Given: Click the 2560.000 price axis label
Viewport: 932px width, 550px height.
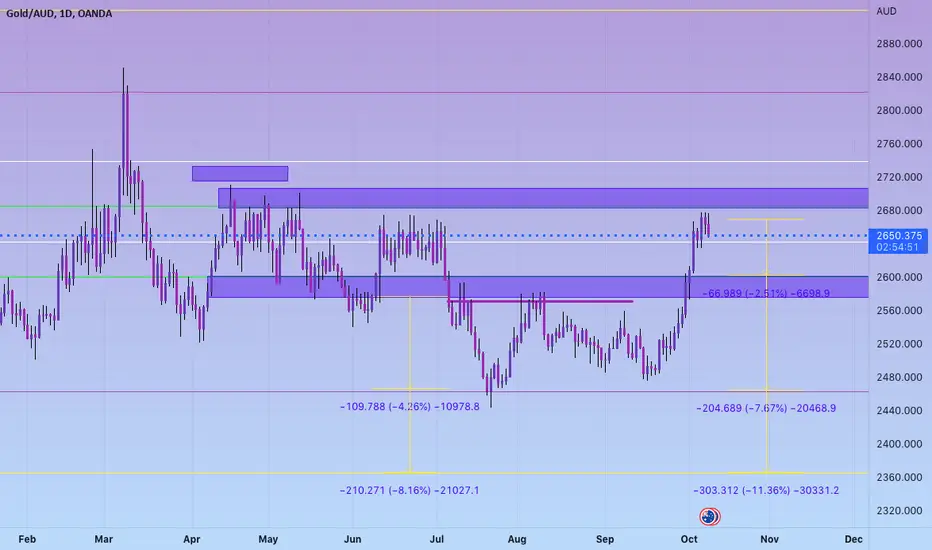Looking at the screenshot, I should point(899,310).
